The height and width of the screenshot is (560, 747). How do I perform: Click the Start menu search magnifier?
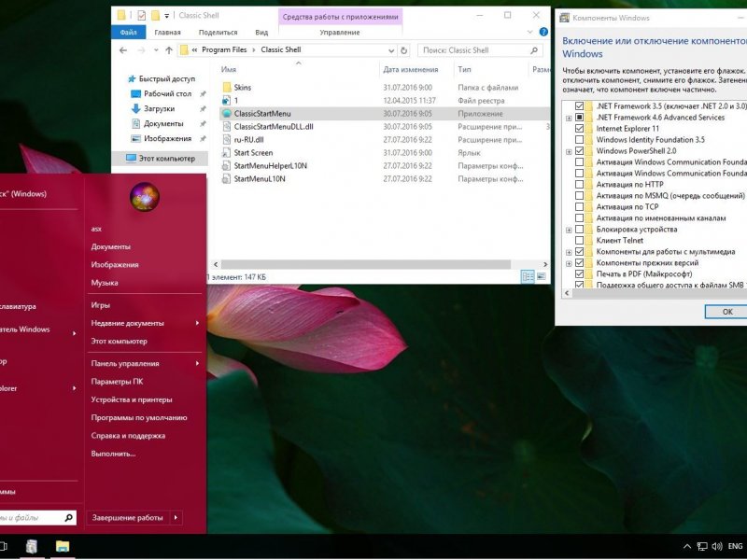coord(68,517)
